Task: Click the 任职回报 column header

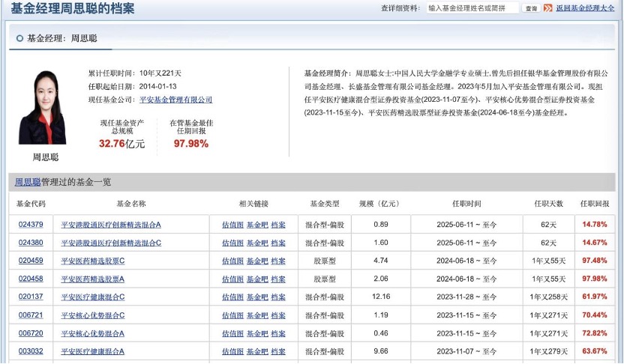Action: [x=595, y=204]
